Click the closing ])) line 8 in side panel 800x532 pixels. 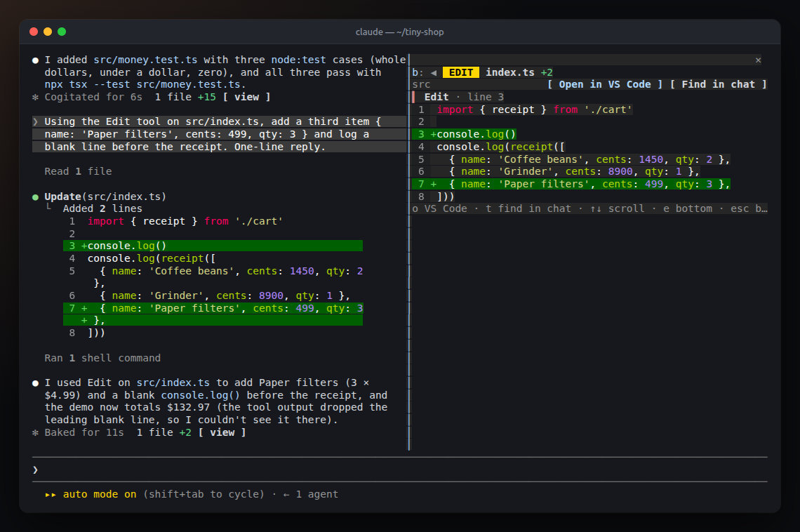tap(434, 197)
